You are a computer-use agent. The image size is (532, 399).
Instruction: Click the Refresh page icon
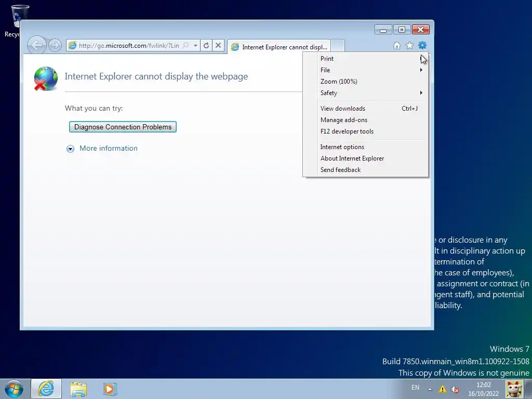coord(206,45)
